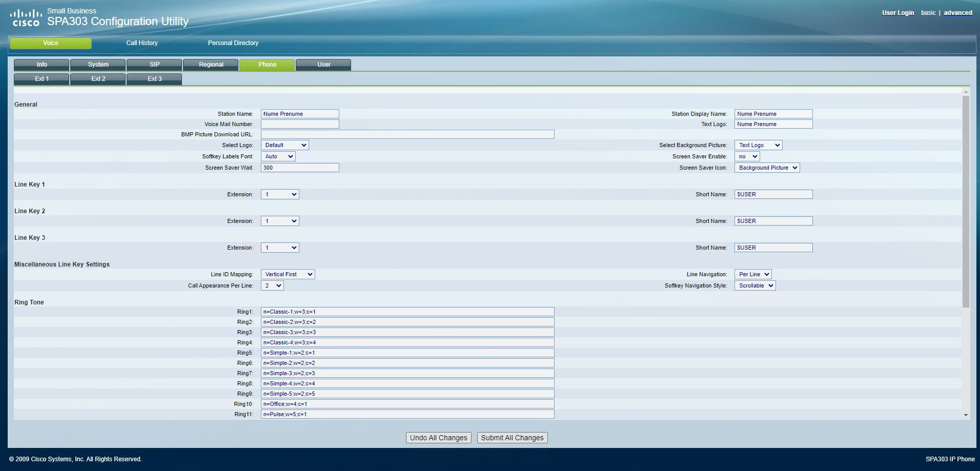Expand the Screen Saver Enable dropdown
Screen dimensions: 980x471
[747, 156]
